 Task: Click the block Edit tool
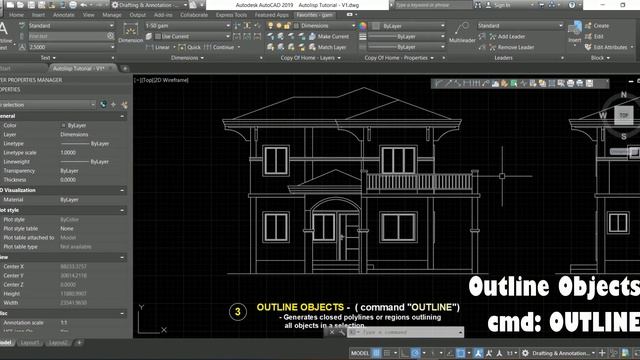[594, 36]
